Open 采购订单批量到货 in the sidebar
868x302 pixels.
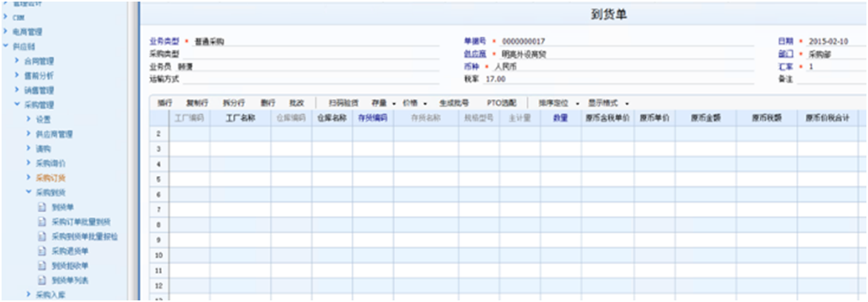point(81,222)
